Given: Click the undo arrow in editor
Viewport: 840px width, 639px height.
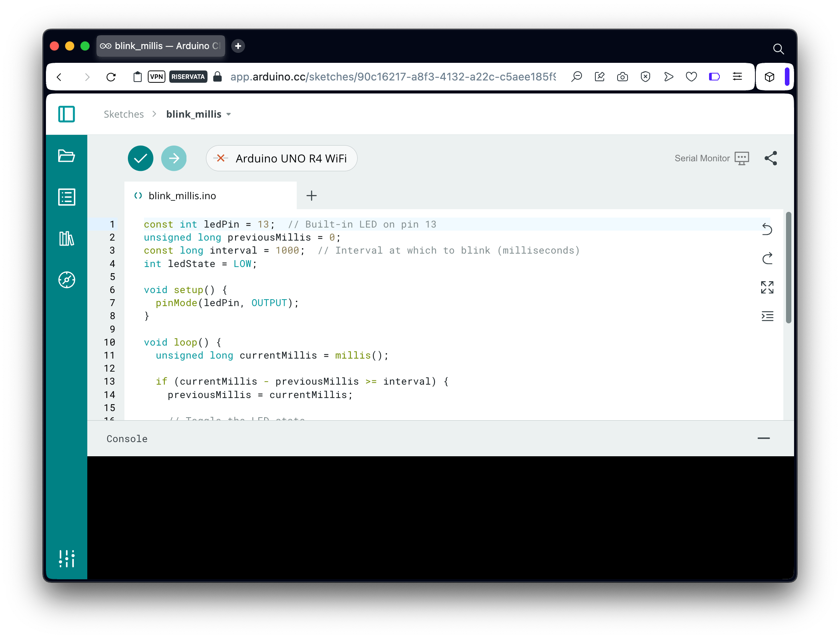Looking at the screenshot, I should pos(767,229).
